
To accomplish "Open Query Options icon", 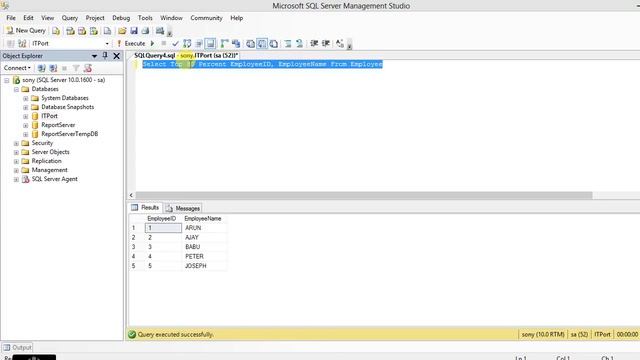I will (199, 43).
